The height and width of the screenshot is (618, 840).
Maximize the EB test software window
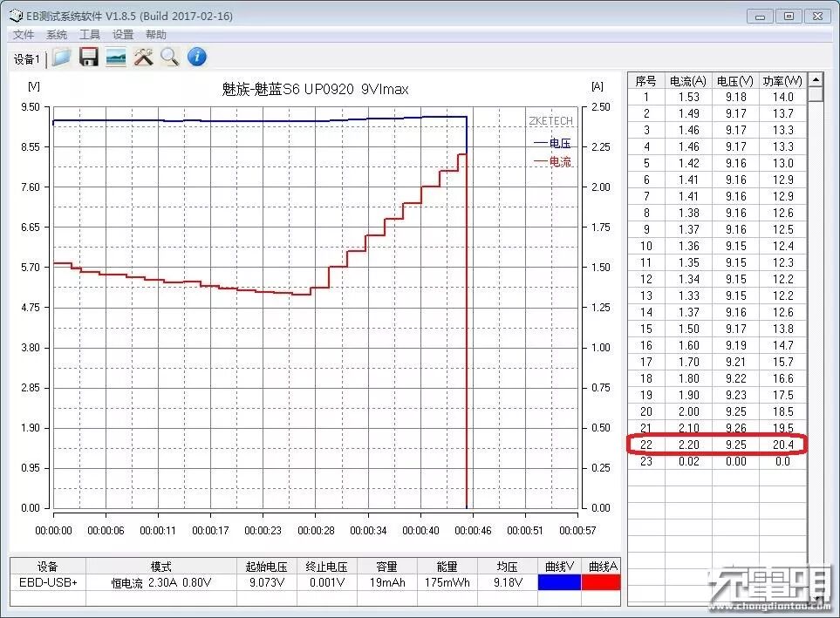[x=789, y=16]
